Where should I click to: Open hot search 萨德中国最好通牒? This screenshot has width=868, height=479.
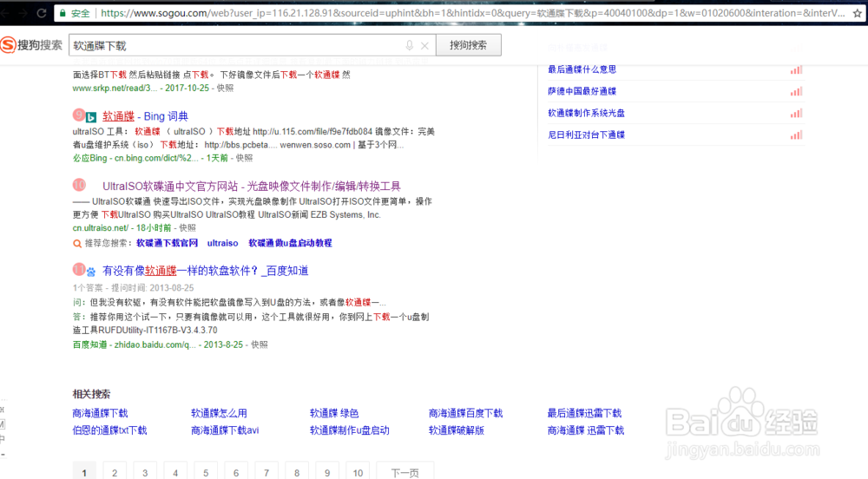point(582,91)
